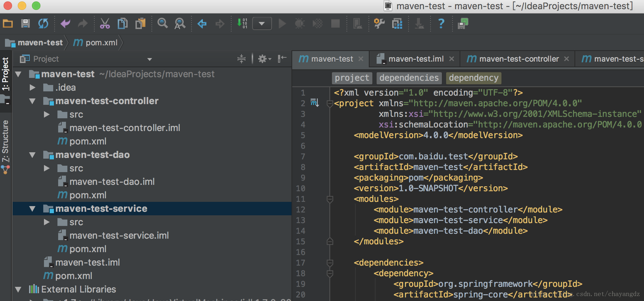Hide the Project tool window
The width and height of the screenshot is (644, 301).
pos(282,59)
